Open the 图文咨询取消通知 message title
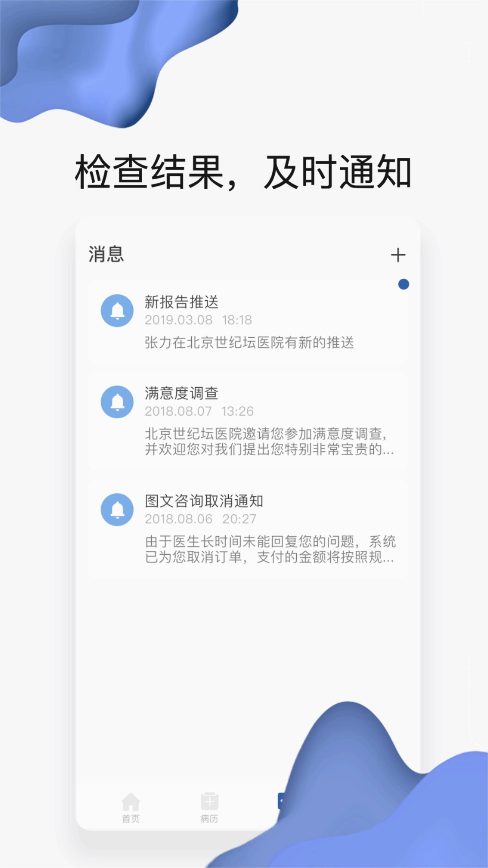Image resolution: width=488 pixels, height=868 pixels. [204, 501]
